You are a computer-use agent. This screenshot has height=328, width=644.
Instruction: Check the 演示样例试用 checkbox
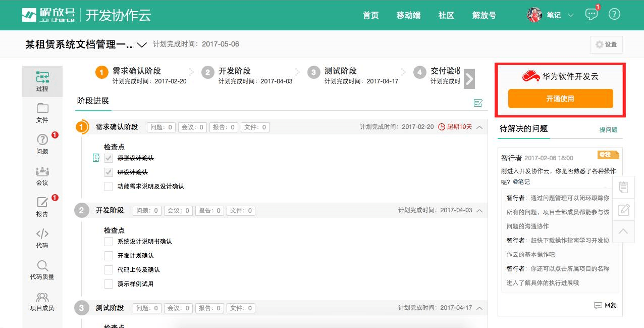[x=109, y=284]
